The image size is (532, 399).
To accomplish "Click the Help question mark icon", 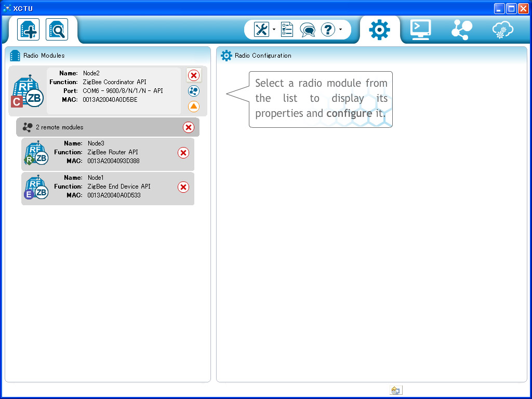I will tap(328, 30).
